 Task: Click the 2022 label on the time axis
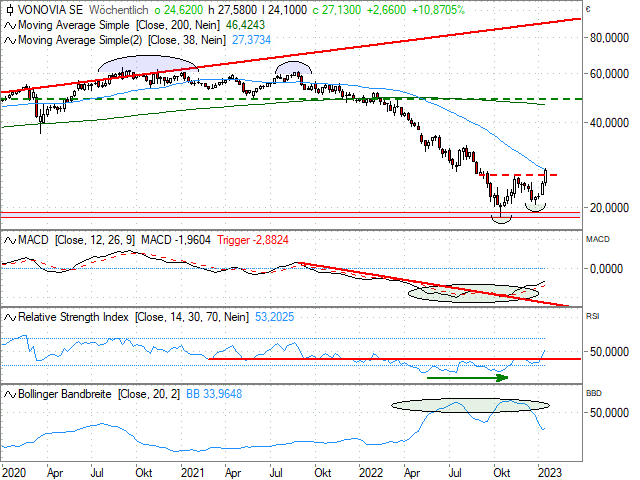(x=370, y=473)
